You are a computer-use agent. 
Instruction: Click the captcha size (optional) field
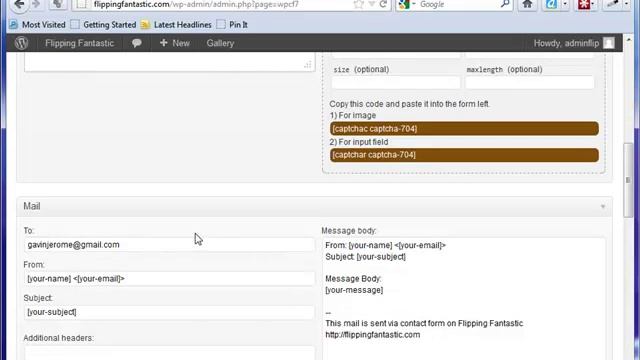[x=396, y=82]
